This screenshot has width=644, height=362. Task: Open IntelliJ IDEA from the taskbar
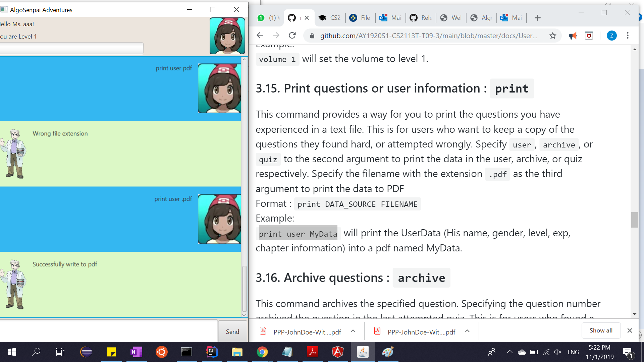coord(212,352)
